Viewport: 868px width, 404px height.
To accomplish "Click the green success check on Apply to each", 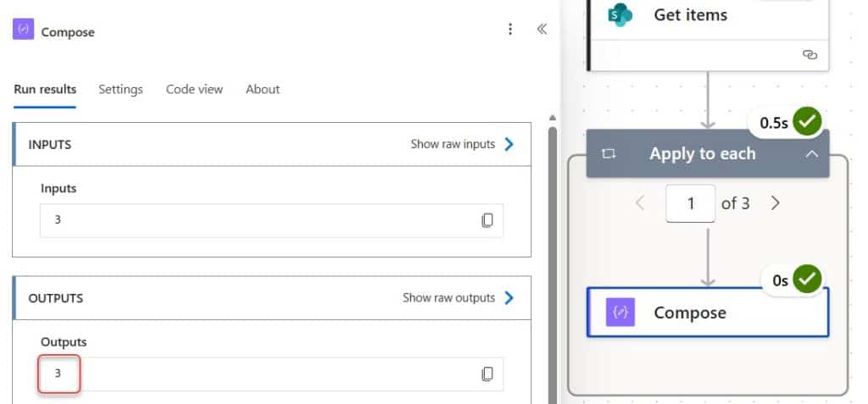I will pyautogui.click(x=807, y=122).
